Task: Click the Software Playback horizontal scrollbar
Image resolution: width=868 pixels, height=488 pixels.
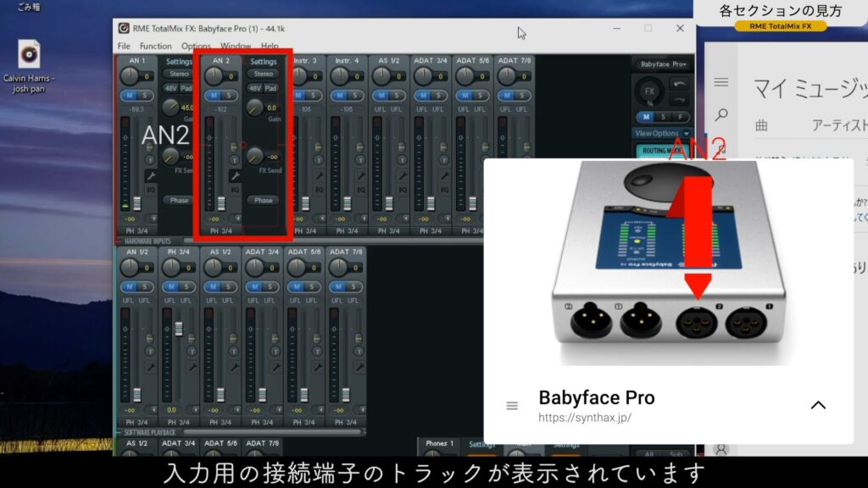Action: pos(271,432)
